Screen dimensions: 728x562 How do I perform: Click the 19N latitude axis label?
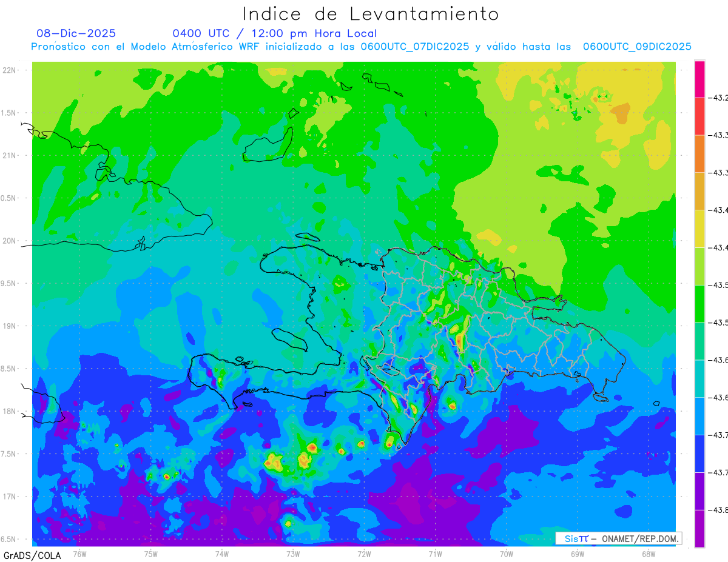click(x=9, y=326)
